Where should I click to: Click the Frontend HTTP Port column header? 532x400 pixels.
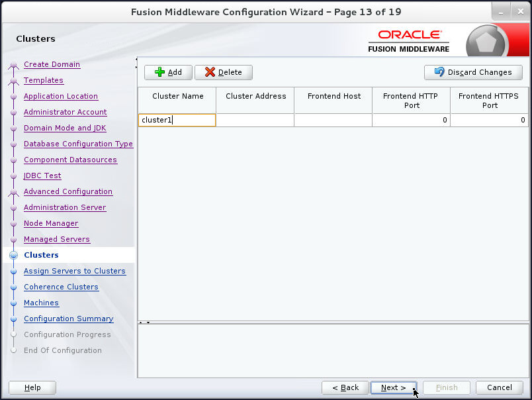click(411, 100)
